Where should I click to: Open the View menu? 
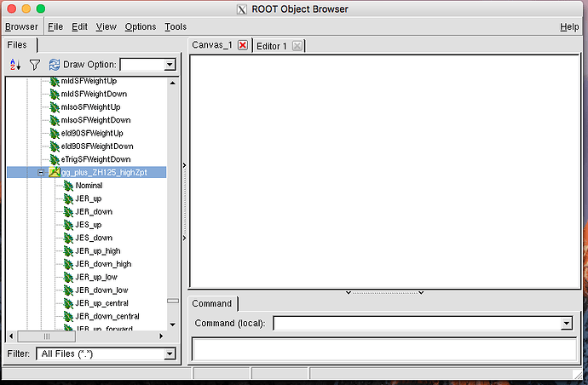click(x=107, y=26)
